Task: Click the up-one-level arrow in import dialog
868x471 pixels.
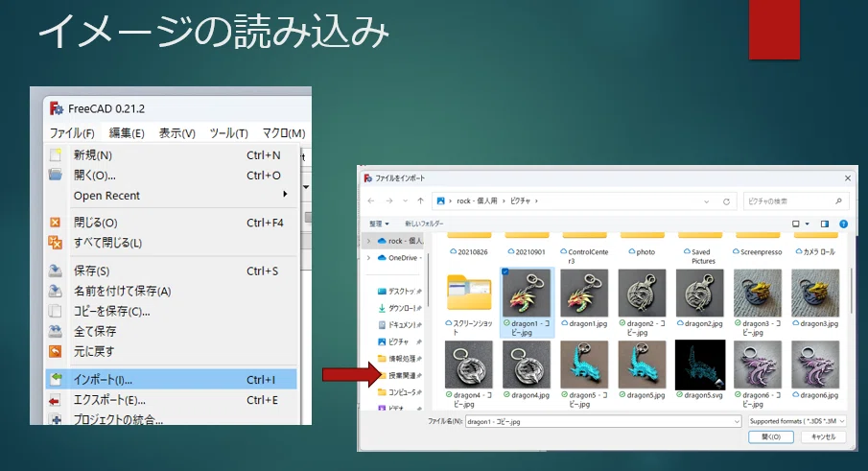Action: tap(421, 200)
